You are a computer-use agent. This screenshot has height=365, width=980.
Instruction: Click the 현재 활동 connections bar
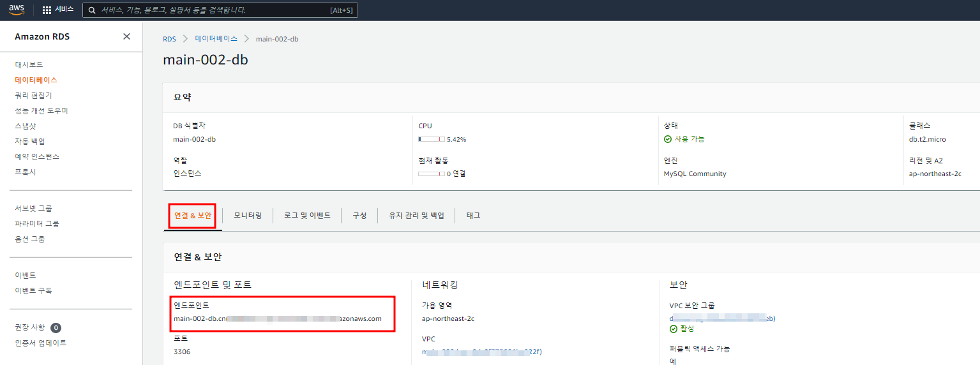(432, 174)
